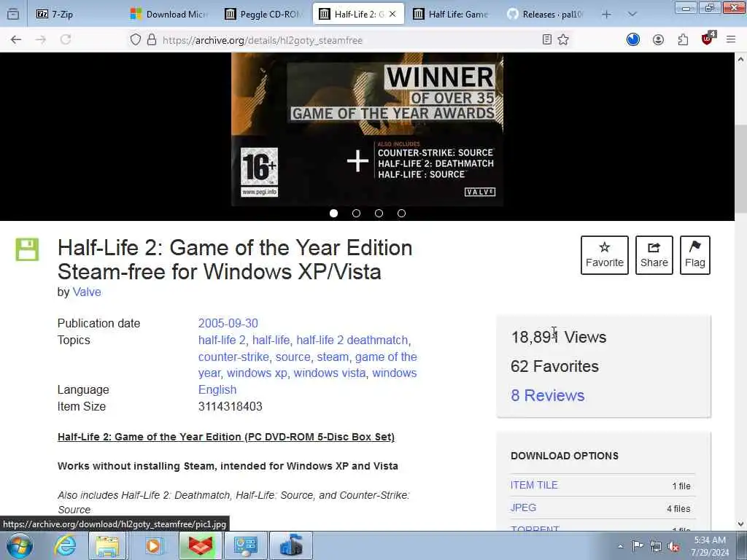The height and width of the screenshot is (560, 747).
Task: Open the counter-strike topic link
Action: pyautogui.click(x=233, y=357)
